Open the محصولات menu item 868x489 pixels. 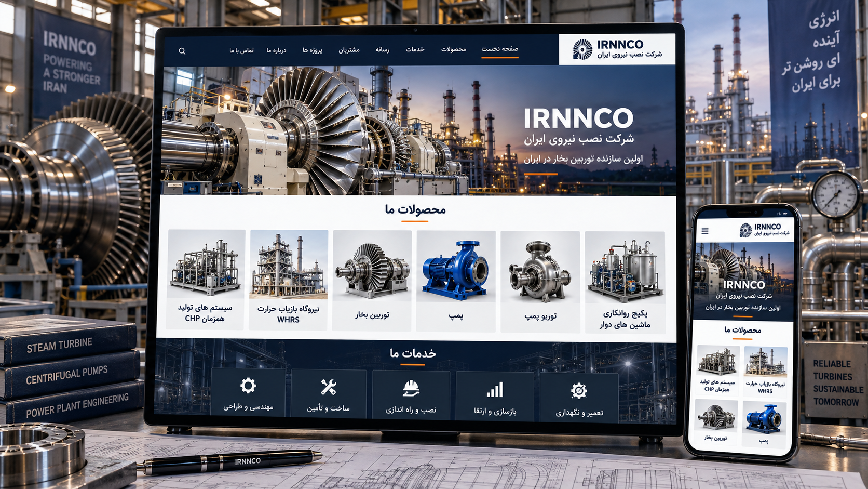453,49
